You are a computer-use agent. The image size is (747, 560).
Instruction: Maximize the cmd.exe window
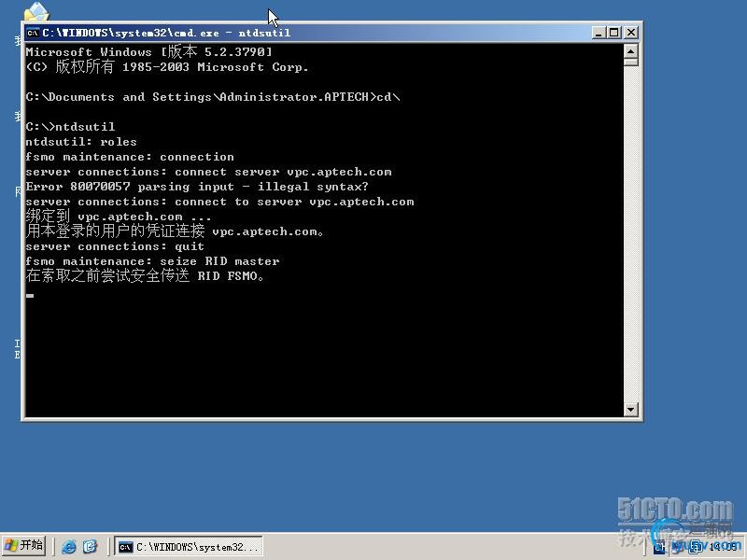tap(614, 33)
